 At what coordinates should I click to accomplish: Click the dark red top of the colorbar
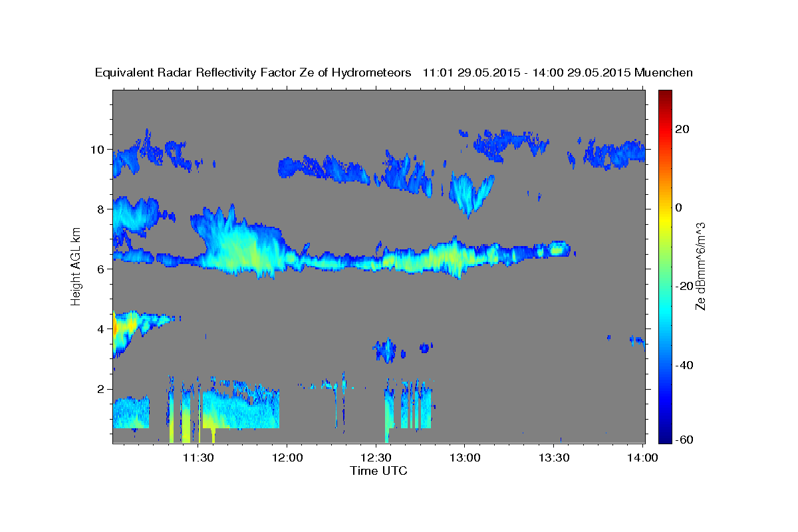tap(664, 95)
